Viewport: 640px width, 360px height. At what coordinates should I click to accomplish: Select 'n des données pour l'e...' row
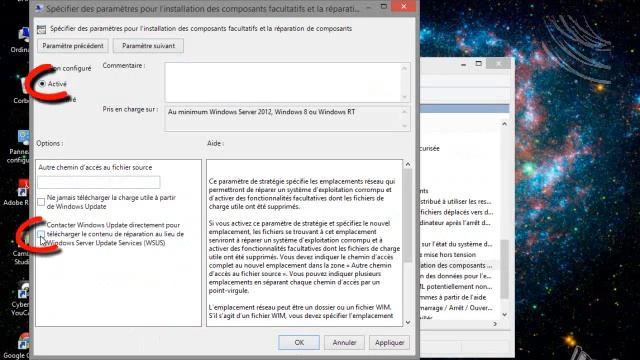click(x=456, y=276)
